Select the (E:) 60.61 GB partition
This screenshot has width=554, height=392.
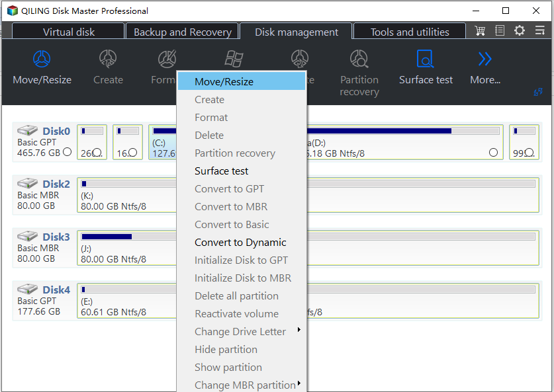point(127,301)
